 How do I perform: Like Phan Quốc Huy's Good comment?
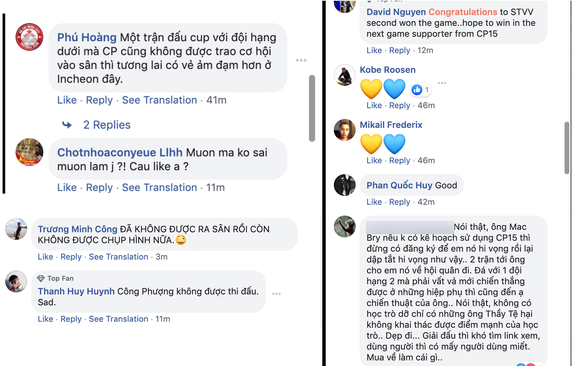click(x=374, y=202)
